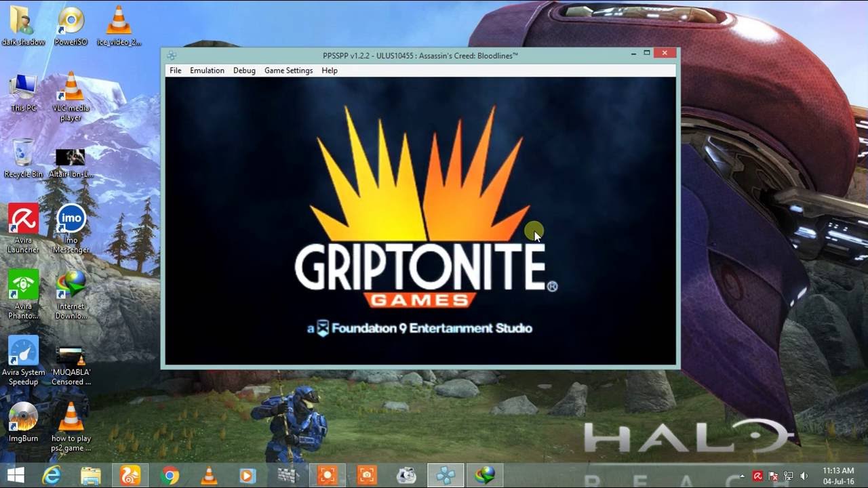Open the network tray icon
Viewport: 868px width, 488px height.
click(789, 476)
